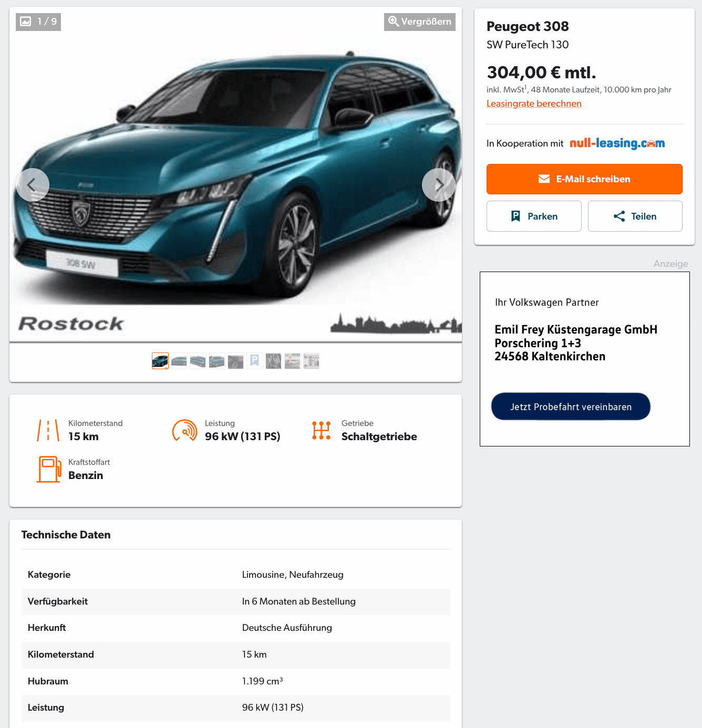Open Leasingrate berechnen link
702x728 pixels.
(534, 103)
